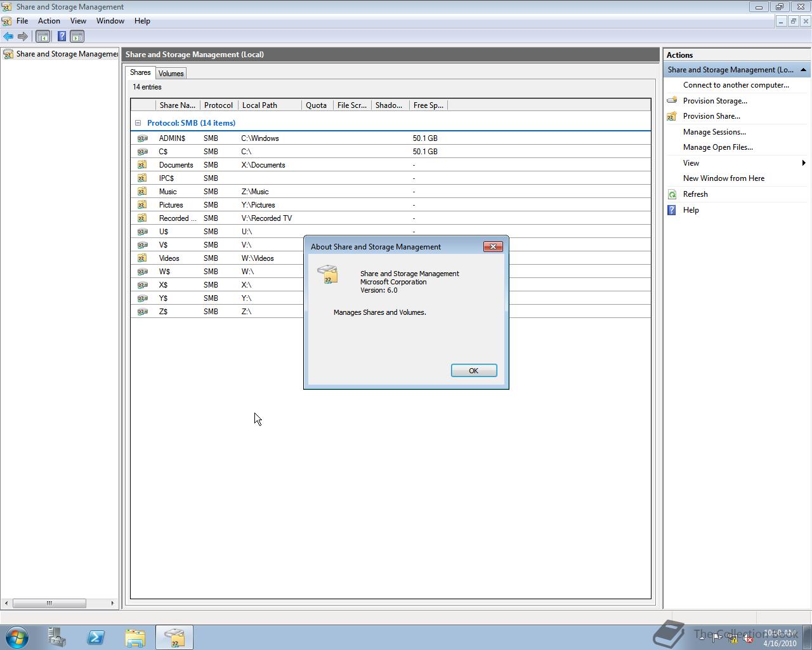
Task: Click the 4/16/2010 date on taskbar
Action: tap(780, 643)
